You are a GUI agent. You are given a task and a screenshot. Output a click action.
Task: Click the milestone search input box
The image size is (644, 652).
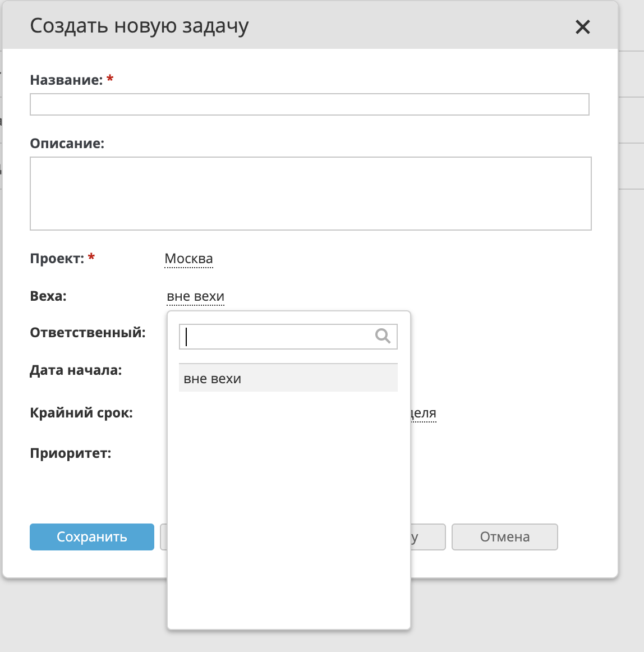[278, 337]
